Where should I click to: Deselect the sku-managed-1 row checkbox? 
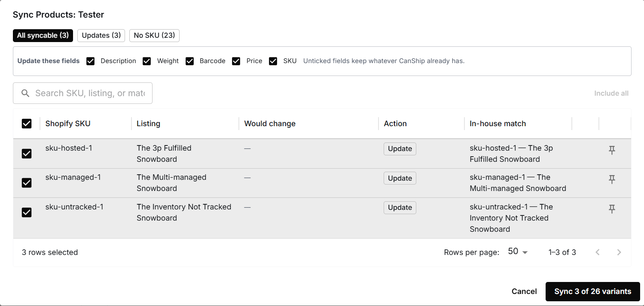27,183
